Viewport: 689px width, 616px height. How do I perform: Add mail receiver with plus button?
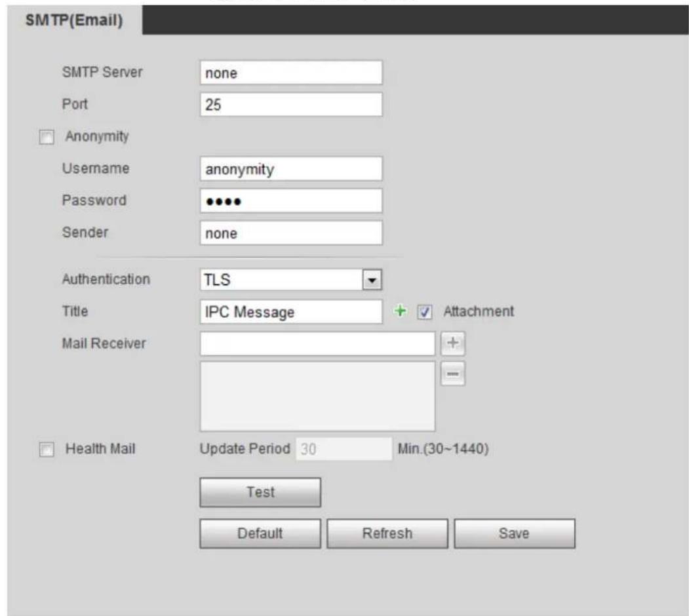coord(452,343)
